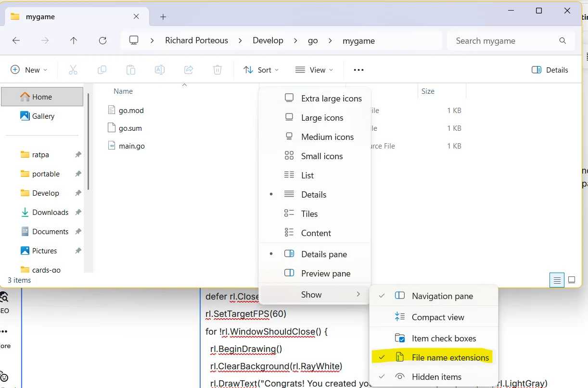
Task: Cut the selected item using toolbar scissors icon
Action: (x=73, y=70)
